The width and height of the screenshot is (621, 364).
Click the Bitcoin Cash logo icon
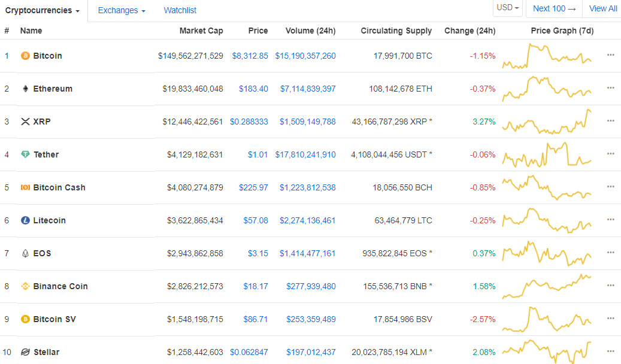point(25,187)
